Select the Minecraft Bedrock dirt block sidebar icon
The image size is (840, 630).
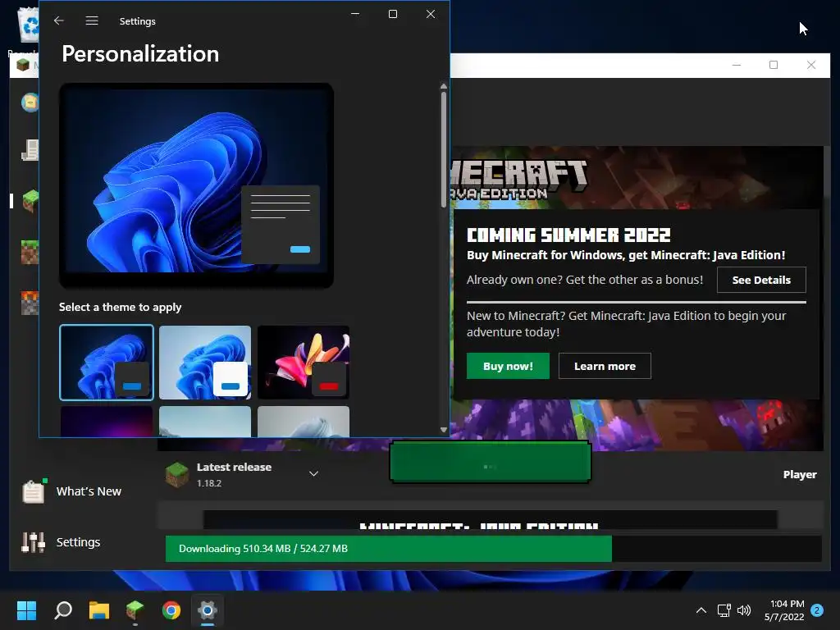coord(30,253)
